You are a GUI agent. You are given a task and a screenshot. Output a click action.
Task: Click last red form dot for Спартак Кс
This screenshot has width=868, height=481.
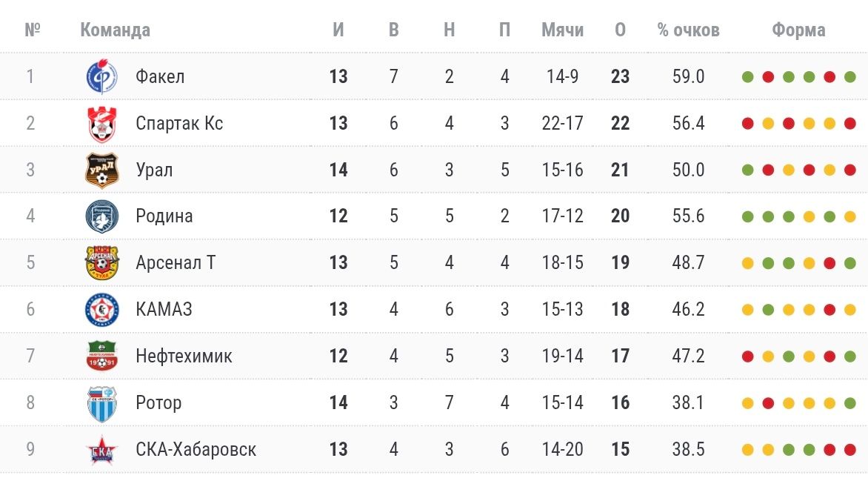tap(850, 123)
